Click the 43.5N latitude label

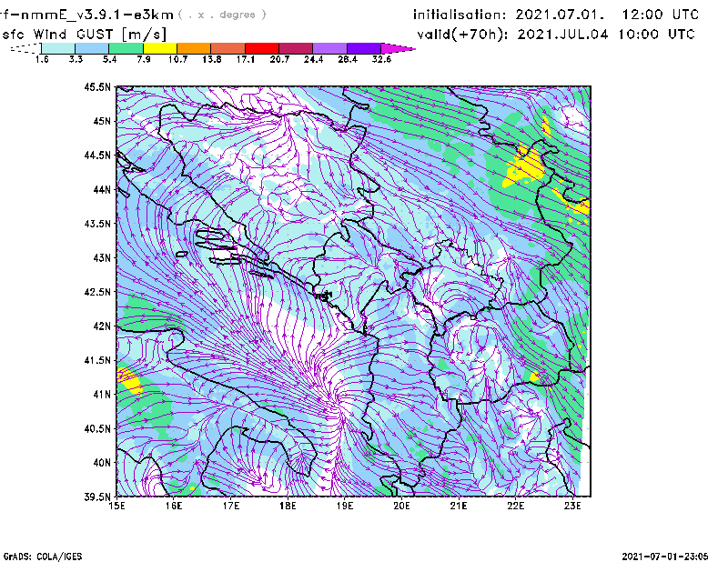(97, 223)
